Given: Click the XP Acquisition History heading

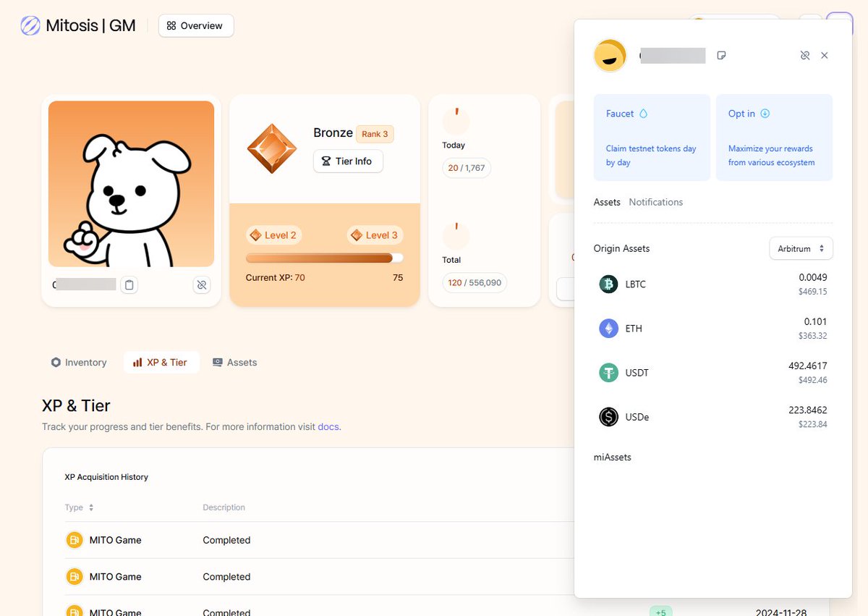Looking at the screenshot, I should (106, 477).
